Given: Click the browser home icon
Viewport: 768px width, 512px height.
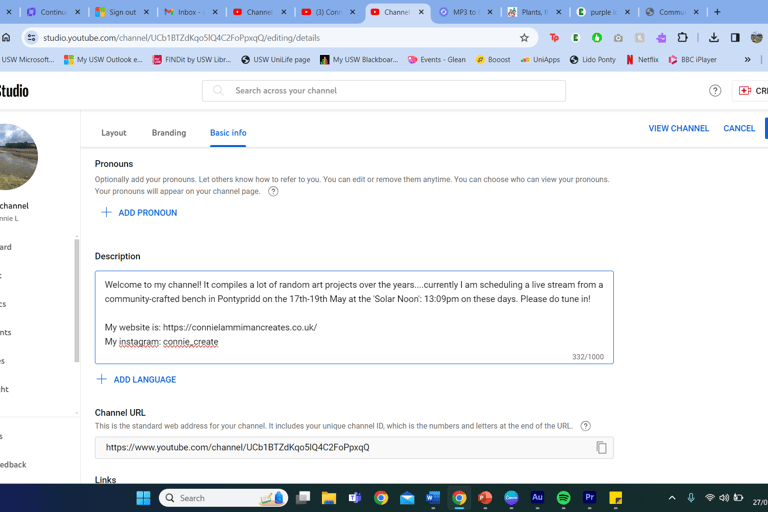Looking at the screenshot, I should [6, 38].
